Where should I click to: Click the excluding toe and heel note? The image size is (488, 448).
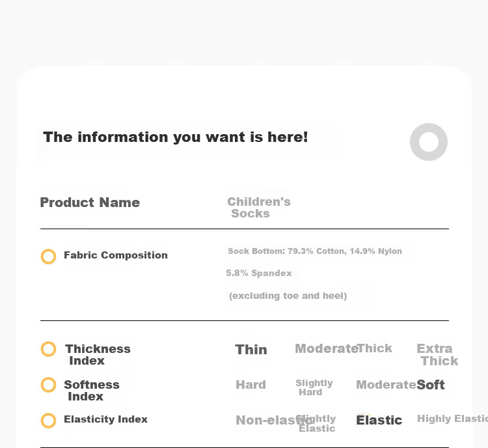pyautogui.click(x=288, y=296)
